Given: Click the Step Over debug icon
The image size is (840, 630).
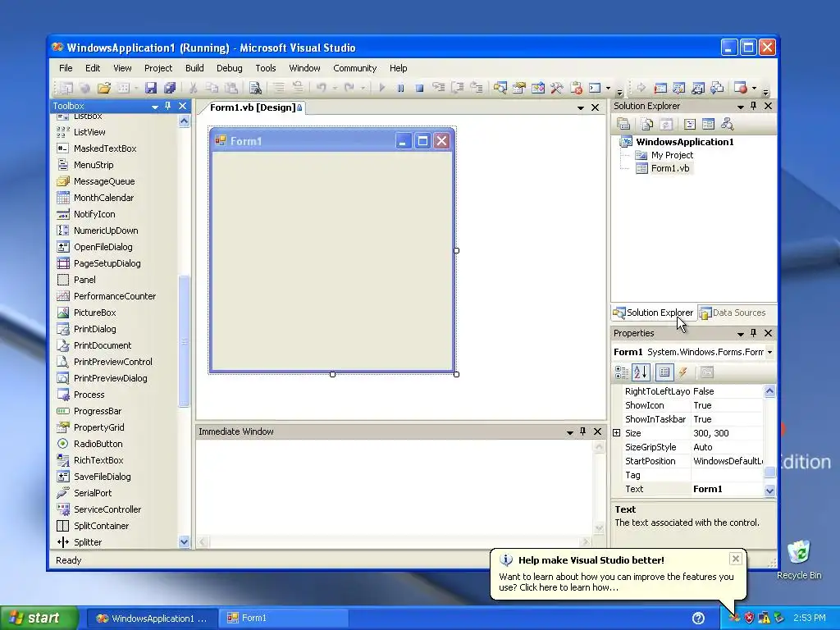Looking at the screenshot, I should click(458, 88).
